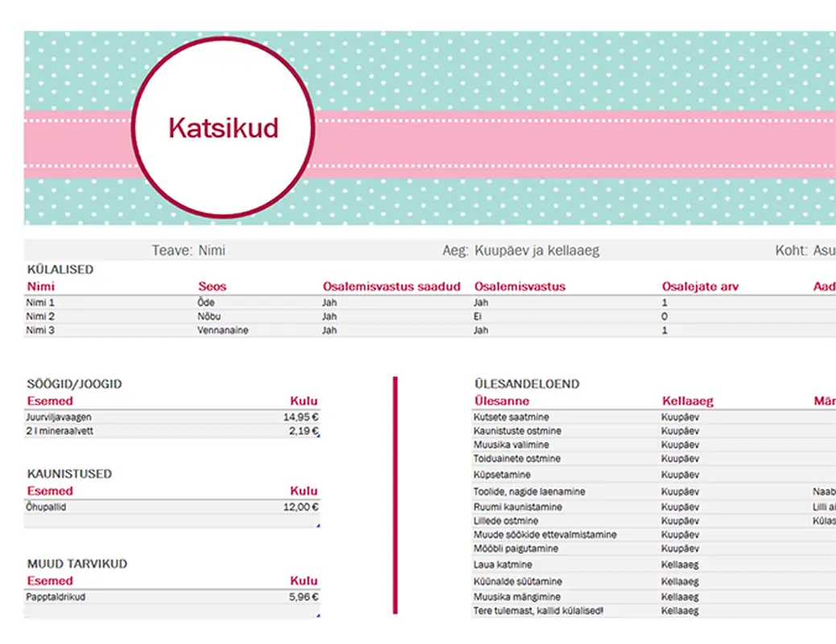The width and height of the screenshot is (836, 644).
Task: Select the 14,95 € cost cell
Action: click(x=300, y=417)
